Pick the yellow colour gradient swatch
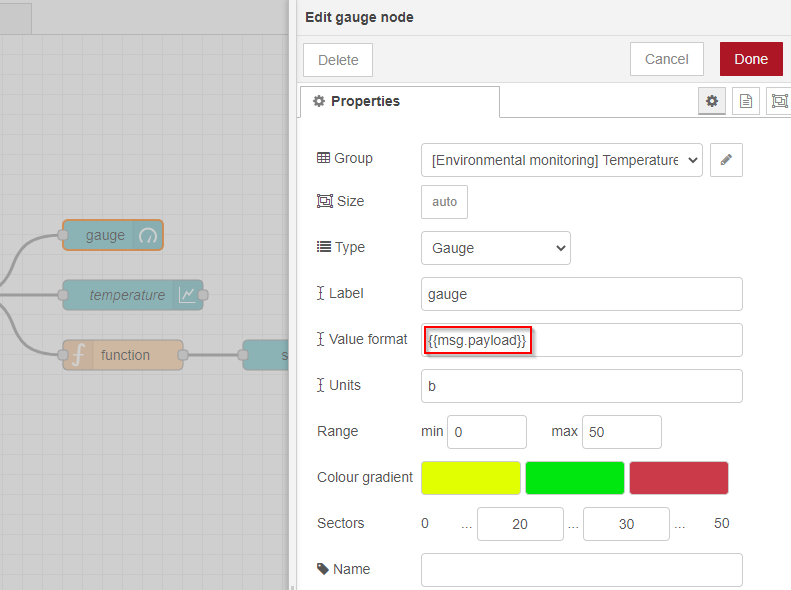 471,478
